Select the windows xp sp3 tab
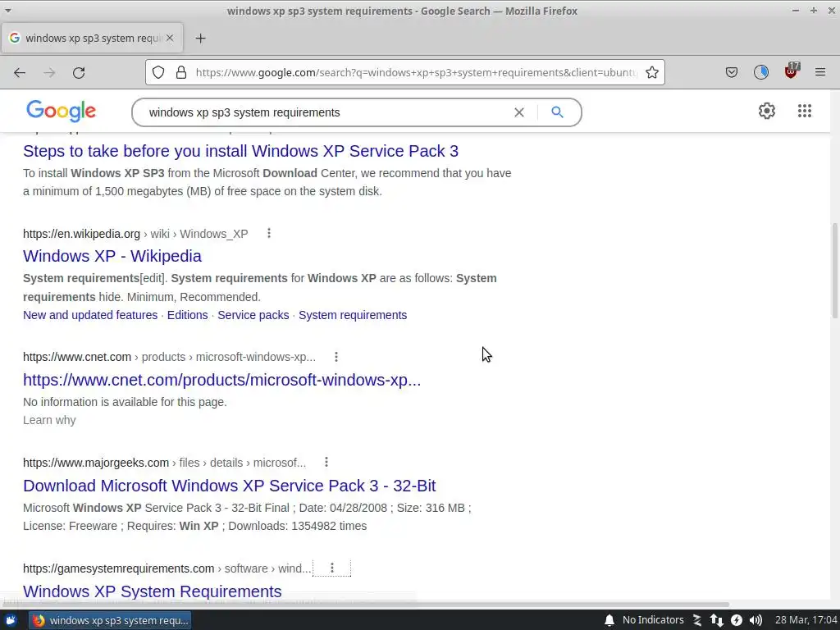The width and height of the screenshot is (840, 630). click(92, 38)
